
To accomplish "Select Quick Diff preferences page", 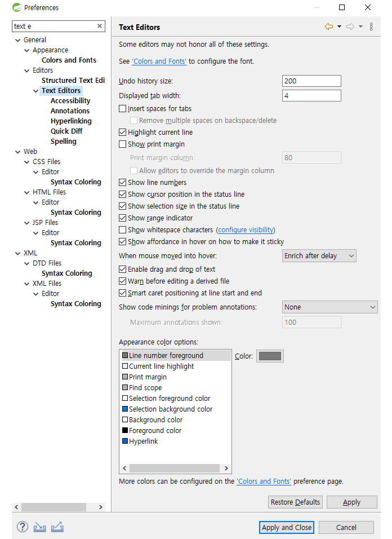I will click(x=66, y=131).
